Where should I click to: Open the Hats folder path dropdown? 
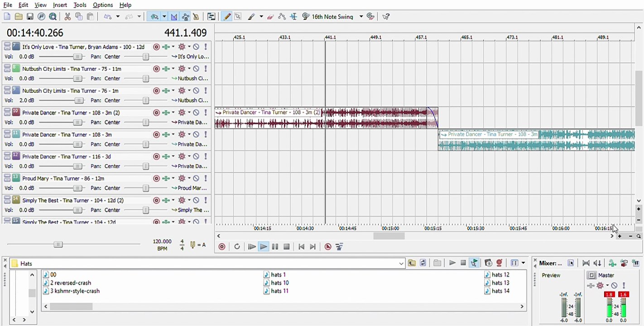click(401, 264)
